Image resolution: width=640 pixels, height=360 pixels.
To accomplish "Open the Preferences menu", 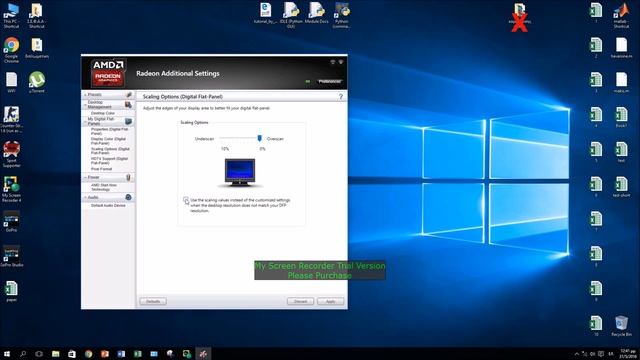I will pos(329,81).
